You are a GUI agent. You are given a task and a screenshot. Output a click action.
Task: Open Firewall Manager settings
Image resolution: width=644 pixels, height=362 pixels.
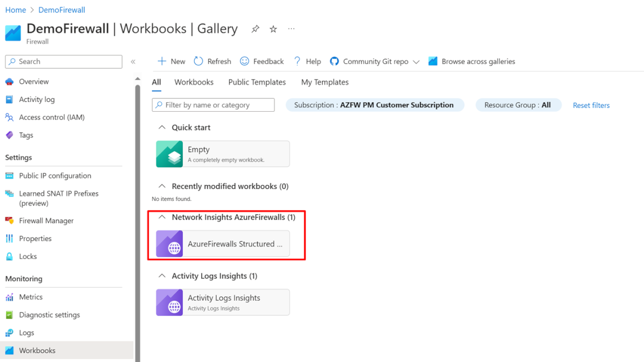point(46,220)
